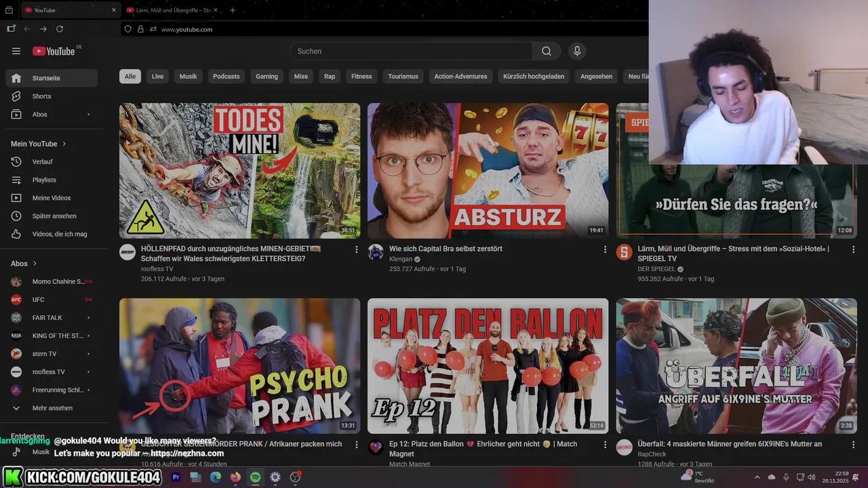Start voice search with the microphone icon
The image size is (868, 488).
tap(577, 51)
